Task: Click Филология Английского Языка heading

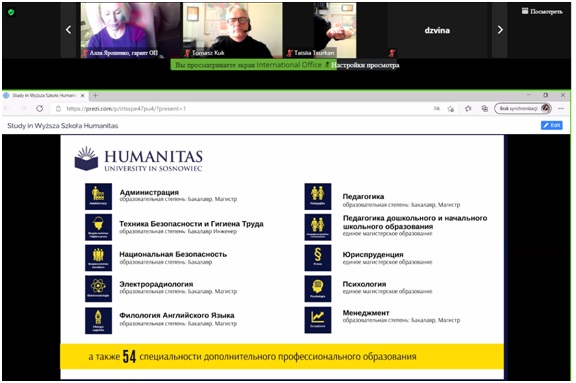Action: [x=177, y=315]
